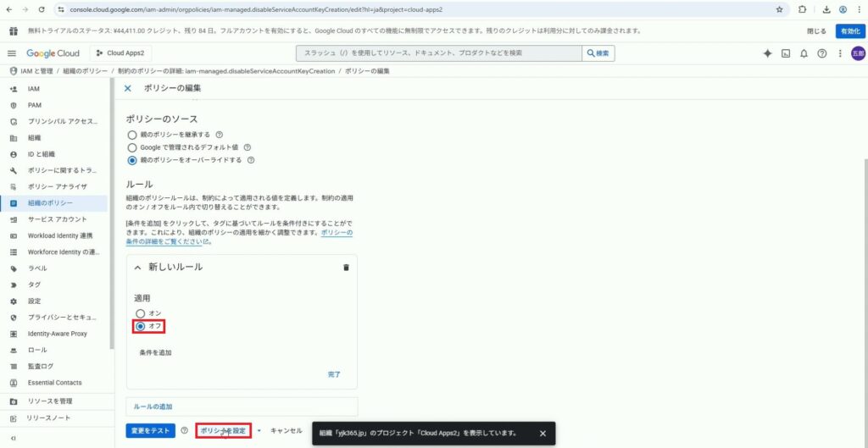Click the ポリシーを設定 button
868x448 pixels.
223,431
